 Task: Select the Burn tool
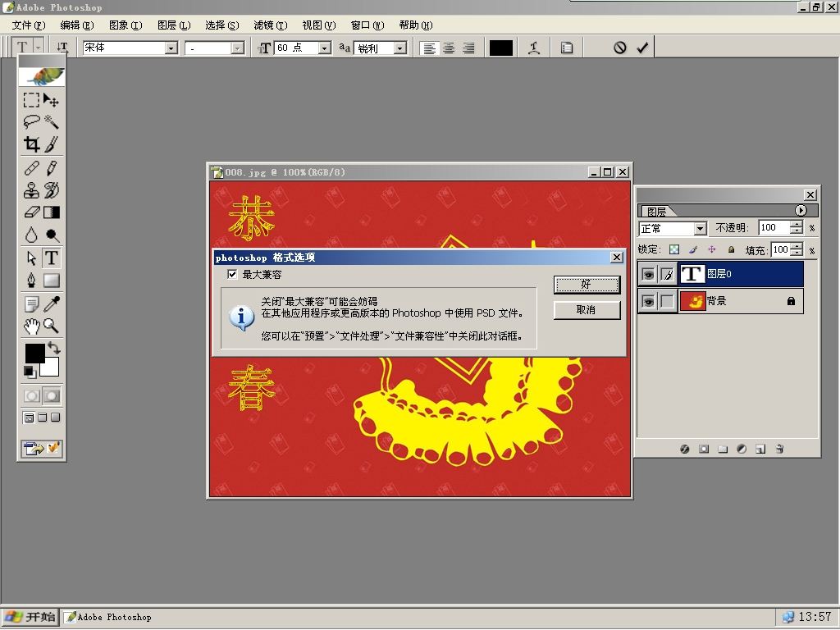(x=52, y=235)
